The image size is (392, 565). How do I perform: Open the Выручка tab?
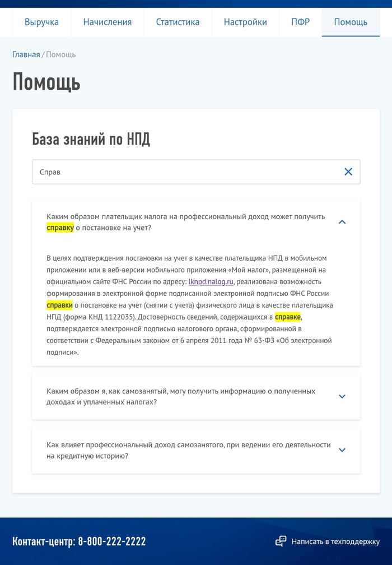41,22
